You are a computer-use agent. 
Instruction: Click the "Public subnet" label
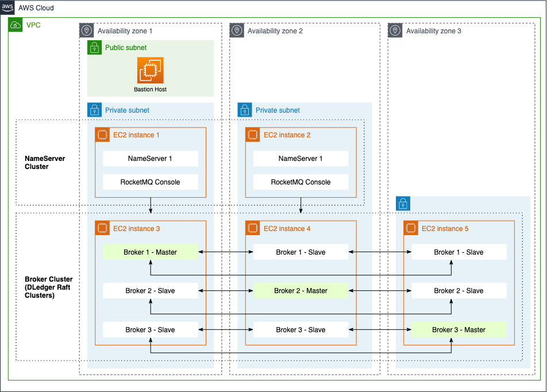tap(126, 48)
